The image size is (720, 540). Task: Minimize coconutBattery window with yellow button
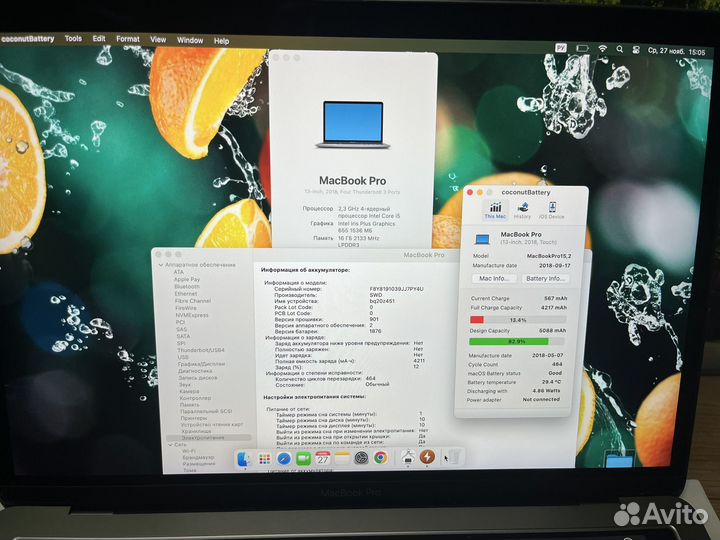point(480,192)
